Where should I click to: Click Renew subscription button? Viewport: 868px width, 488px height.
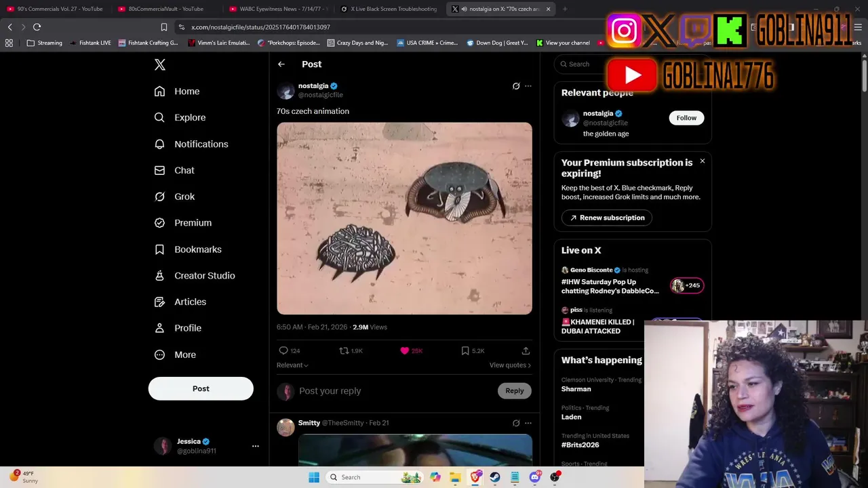(x=607, y=218)
